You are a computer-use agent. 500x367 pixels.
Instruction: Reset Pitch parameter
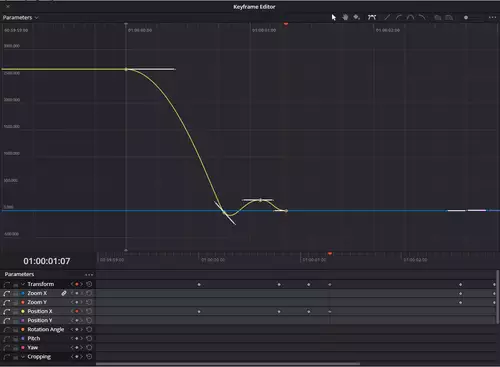89,338
